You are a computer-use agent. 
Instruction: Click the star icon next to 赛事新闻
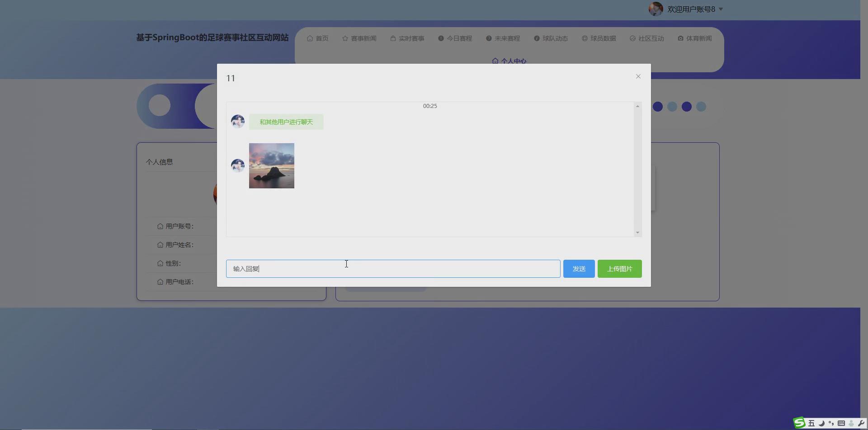pos(345,38)
